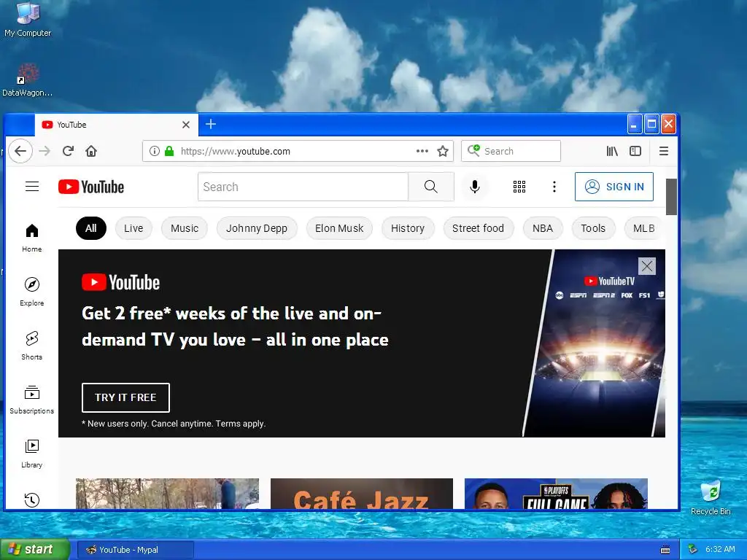Open YouTube guide hamburger menu
Viewport: 747px width, 560px height.
click(x=32, y=186)
